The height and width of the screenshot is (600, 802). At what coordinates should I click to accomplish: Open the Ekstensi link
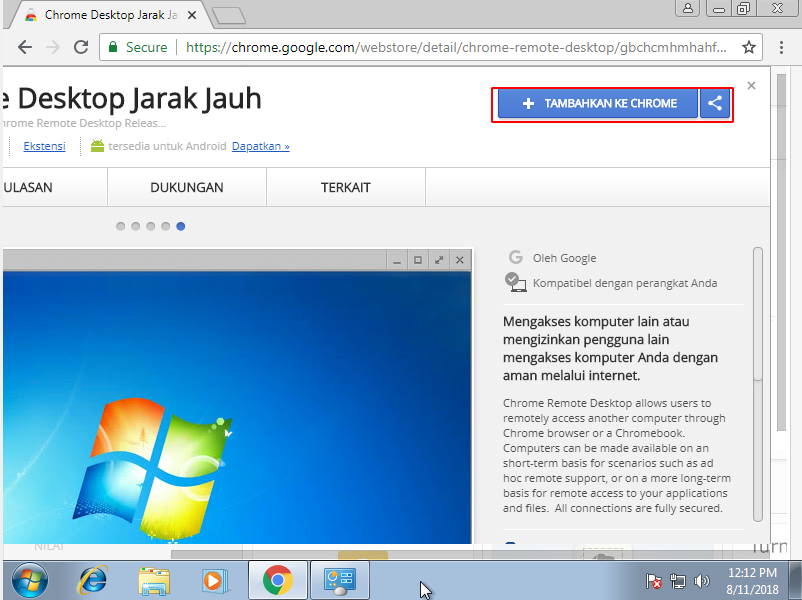pos(44,145)
